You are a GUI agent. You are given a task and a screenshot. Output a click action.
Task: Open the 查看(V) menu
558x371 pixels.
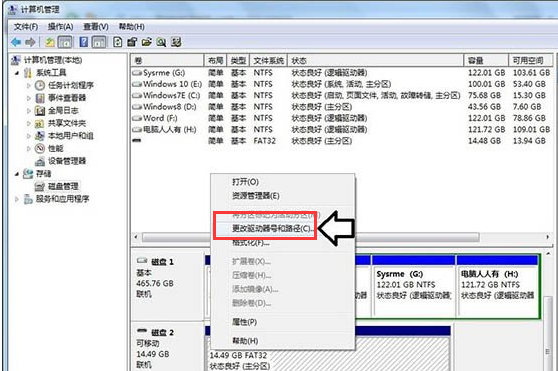pos(96,27)
